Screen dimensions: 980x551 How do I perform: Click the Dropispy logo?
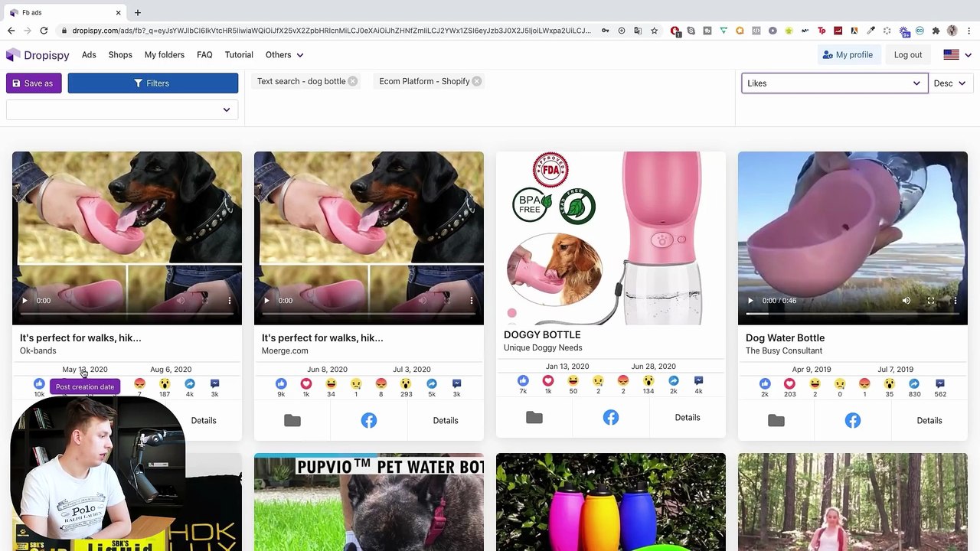(x=38, y=55)
